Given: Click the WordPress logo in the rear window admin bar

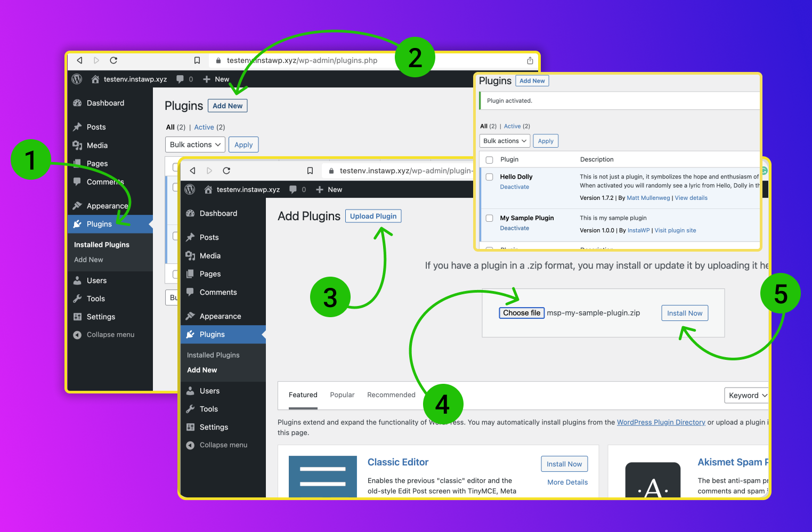Looking at the screenshot, I should click(77, 79).
